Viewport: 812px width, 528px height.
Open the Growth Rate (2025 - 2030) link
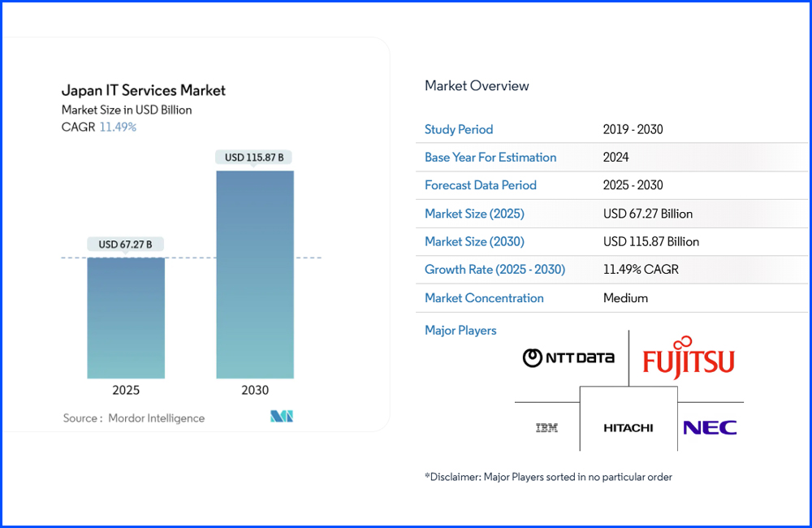tap(494, 269)
